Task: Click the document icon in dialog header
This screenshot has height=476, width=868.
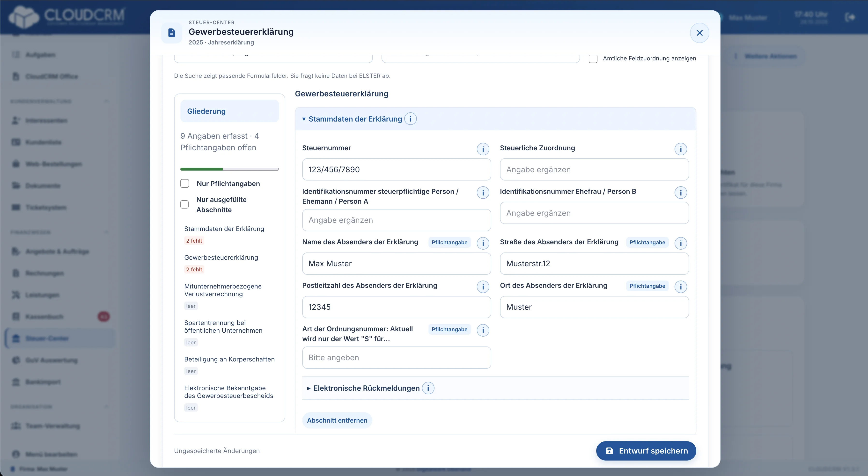Action: pyautogui.click(x=171, y=33)
